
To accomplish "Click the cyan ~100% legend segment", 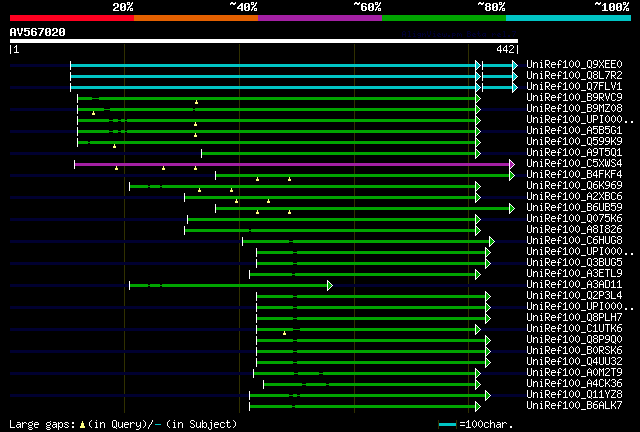I will (569, 18).
